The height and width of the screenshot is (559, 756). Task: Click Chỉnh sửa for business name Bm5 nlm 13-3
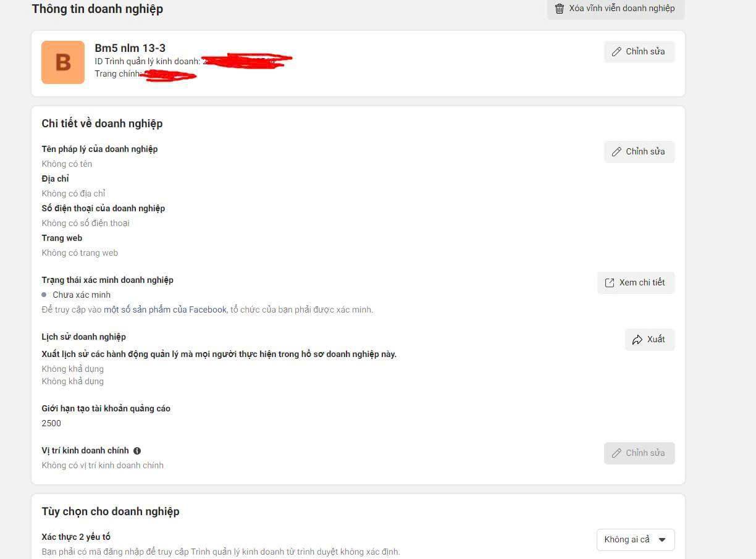click(639, 52)
